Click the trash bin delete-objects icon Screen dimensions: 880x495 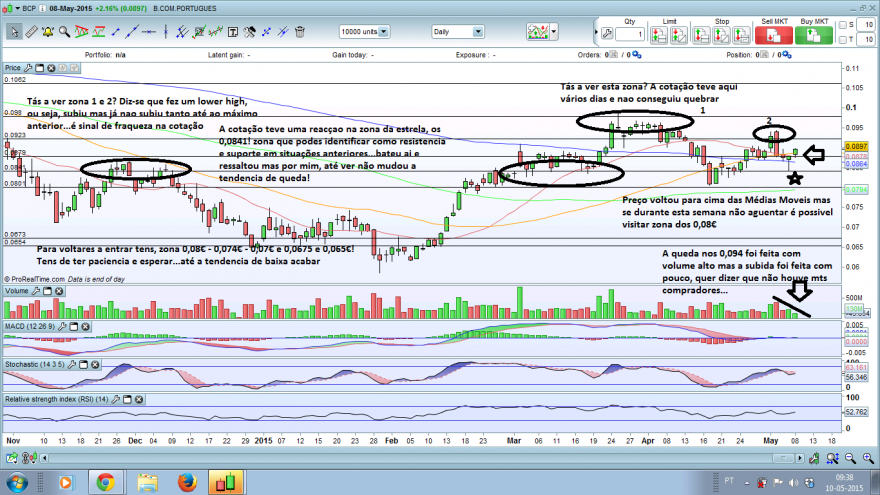[300, 32]
